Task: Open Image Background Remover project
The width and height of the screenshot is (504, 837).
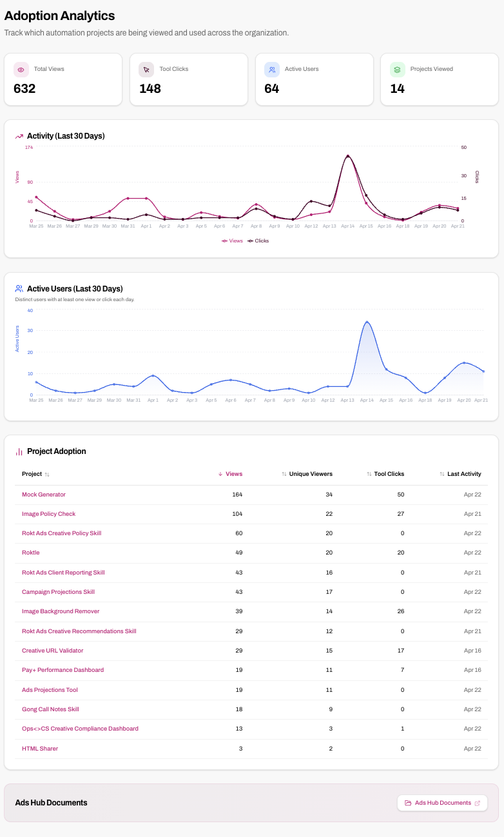Action: (61, 611)
